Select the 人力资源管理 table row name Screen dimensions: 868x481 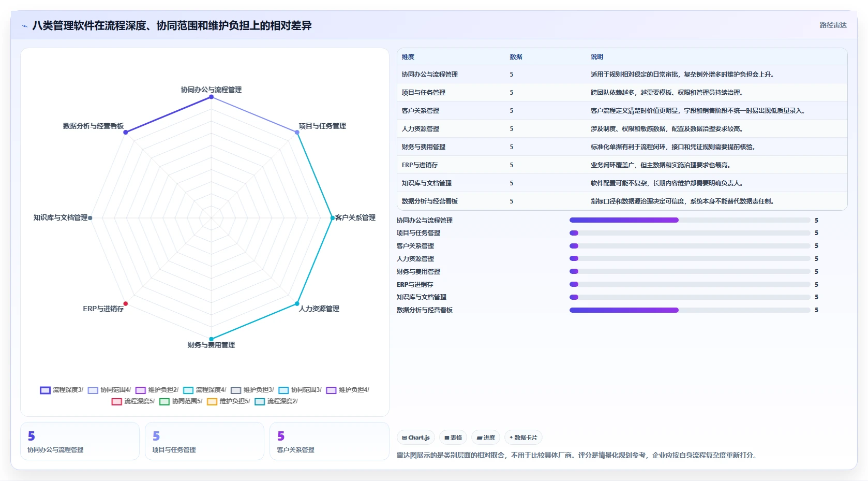(x=421, y=129)
